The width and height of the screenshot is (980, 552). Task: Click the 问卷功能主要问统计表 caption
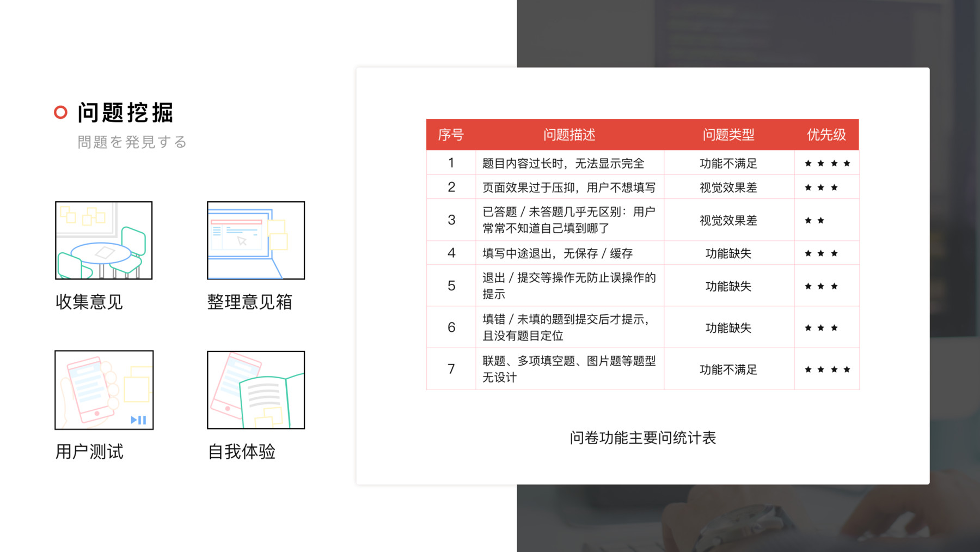click(642, 438)
